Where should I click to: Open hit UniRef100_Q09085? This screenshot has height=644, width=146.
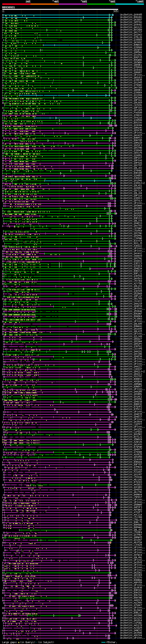131,15
